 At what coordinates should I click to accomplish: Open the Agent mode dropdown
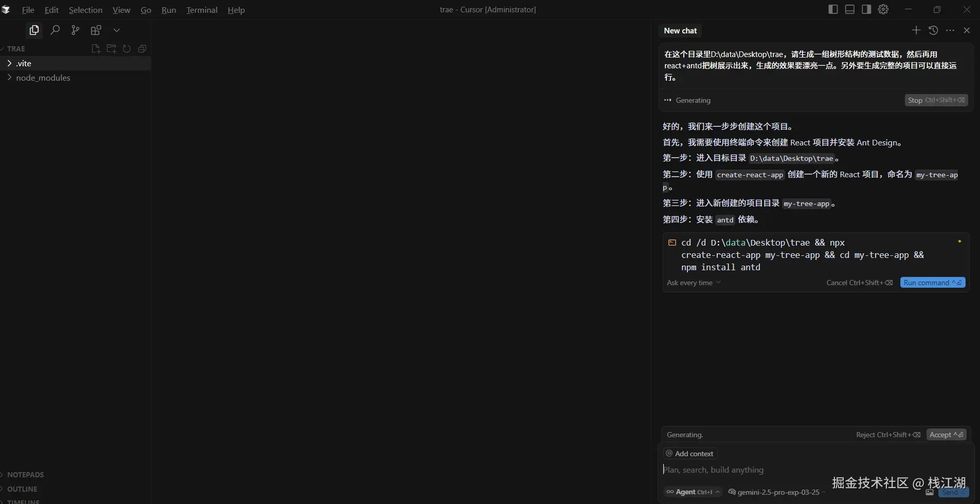point(693,492)
